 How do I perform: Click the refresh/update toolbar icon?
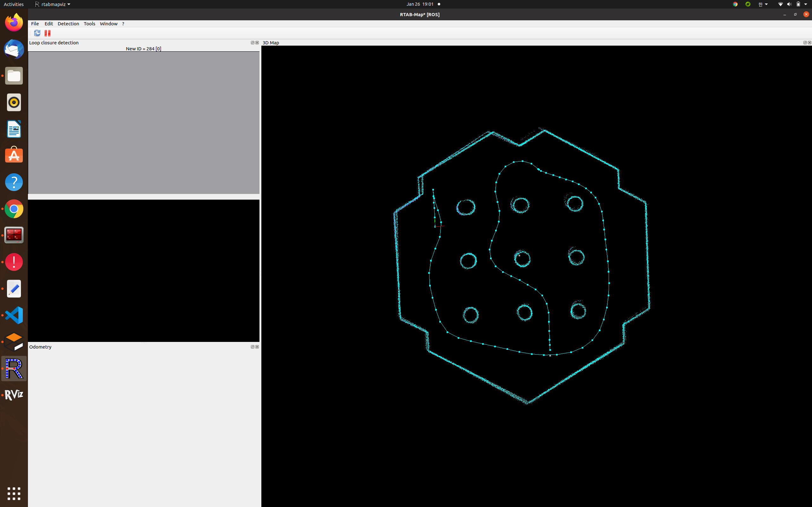[x=37, y=33]
